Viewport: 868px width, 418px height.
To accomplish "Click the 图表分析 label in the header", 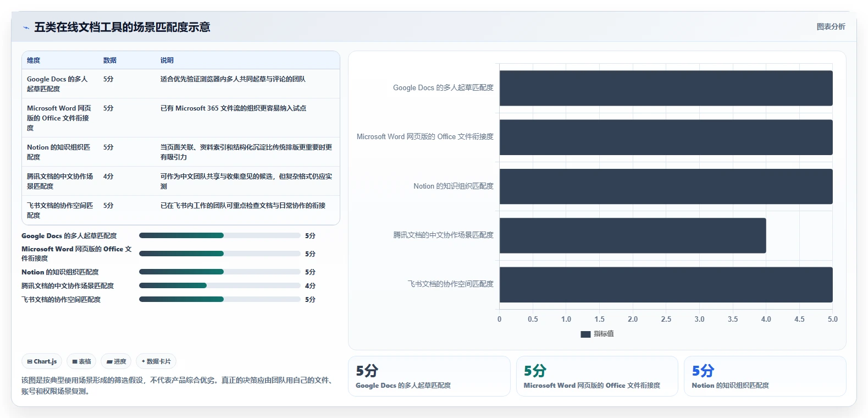I will click(831, 26).
